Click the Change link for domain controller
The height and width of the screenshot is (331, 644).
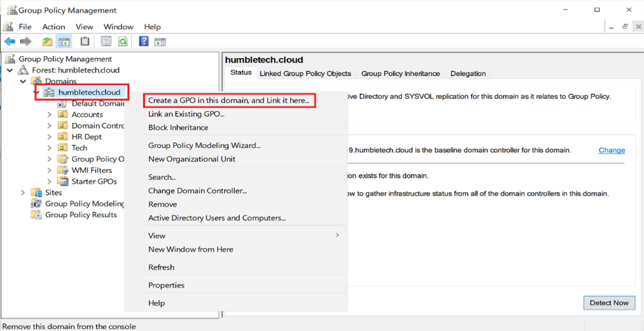[x=611, y=150]
